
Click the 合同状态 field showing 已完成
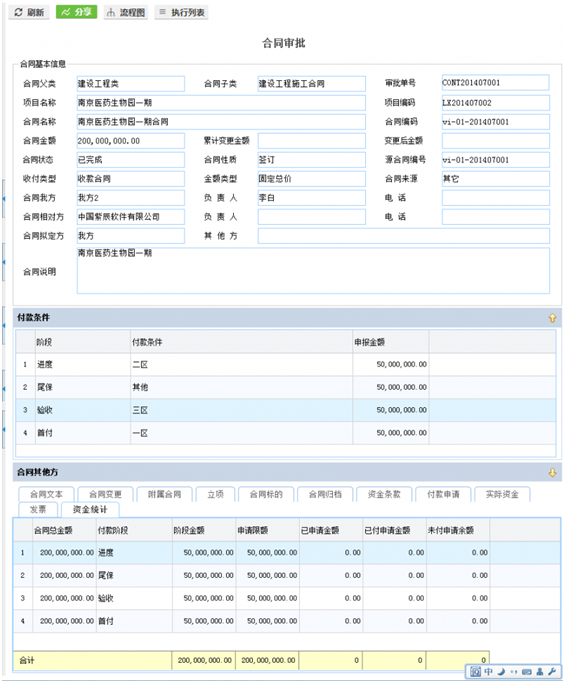[131, 160]
